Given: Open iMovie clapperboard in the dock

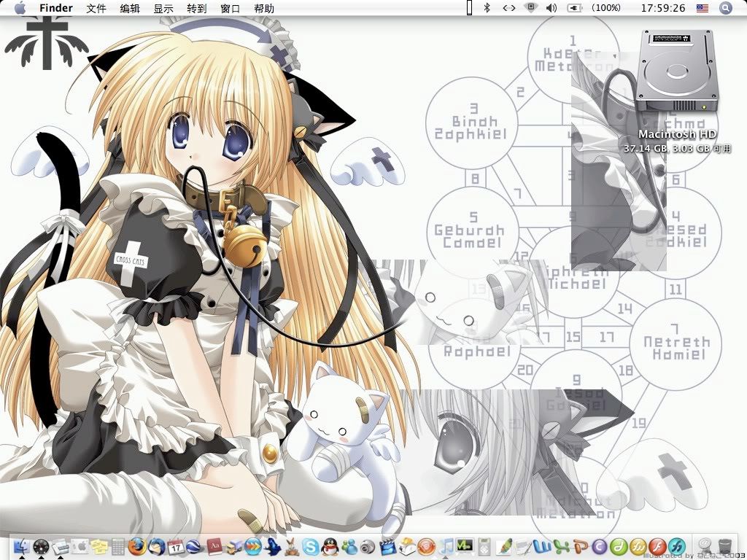Looking at the screenshot, I should pyautogui.click(x=387, y=546).
